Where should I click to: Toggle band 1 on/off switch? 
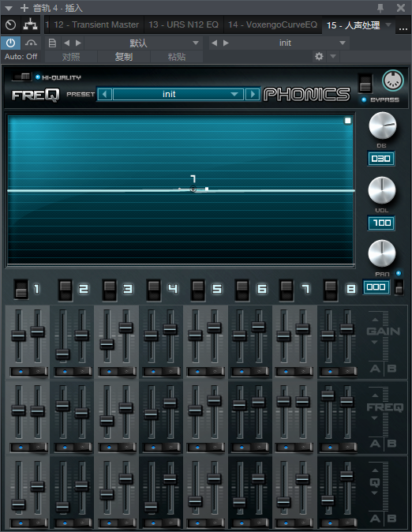21,290
